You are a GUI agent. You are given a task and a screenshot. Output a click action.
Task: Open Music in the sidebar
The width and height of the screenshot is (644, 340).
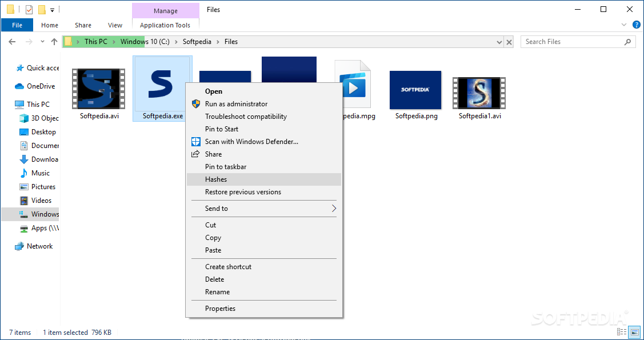click(35, 173)
